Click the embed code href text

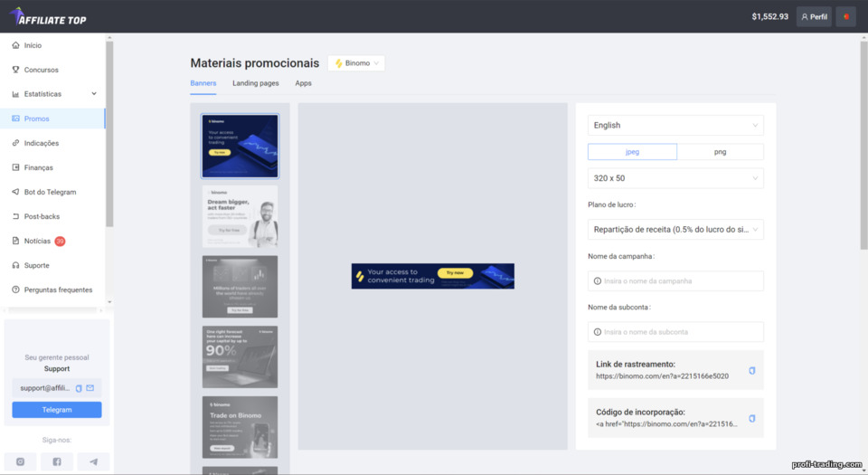(x=666, y=424)
